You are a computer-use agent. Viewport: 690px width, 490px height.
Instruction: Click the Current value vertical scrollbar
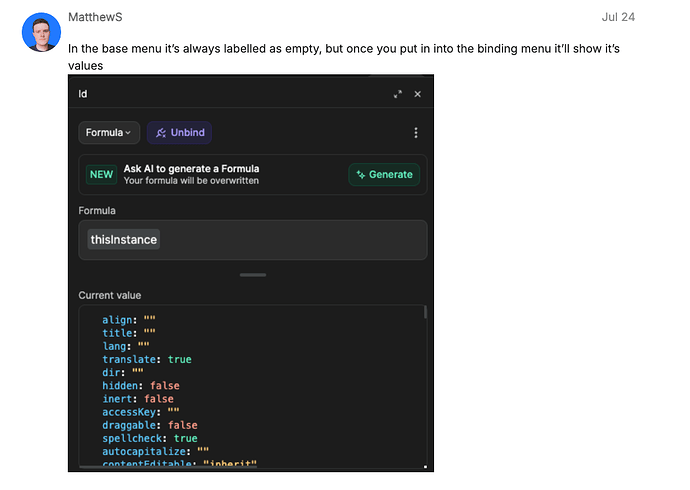tap(426, 312)
